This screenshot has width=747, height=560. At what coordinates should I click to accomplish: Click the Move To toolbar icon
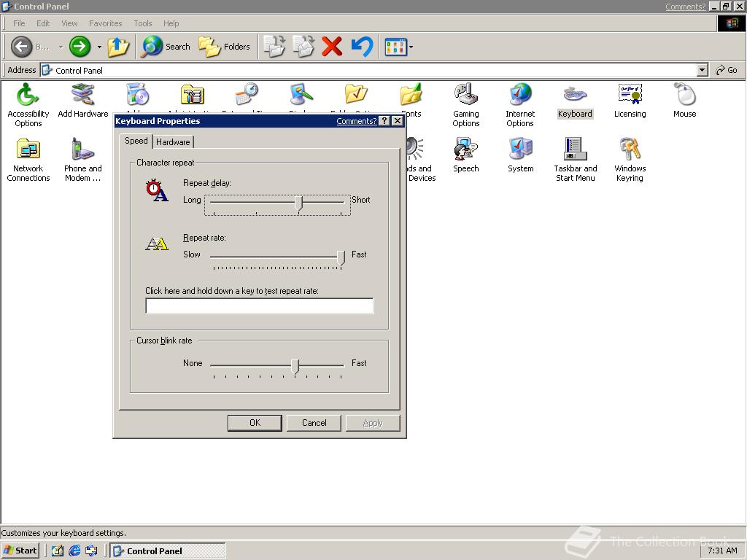point(274,47)
